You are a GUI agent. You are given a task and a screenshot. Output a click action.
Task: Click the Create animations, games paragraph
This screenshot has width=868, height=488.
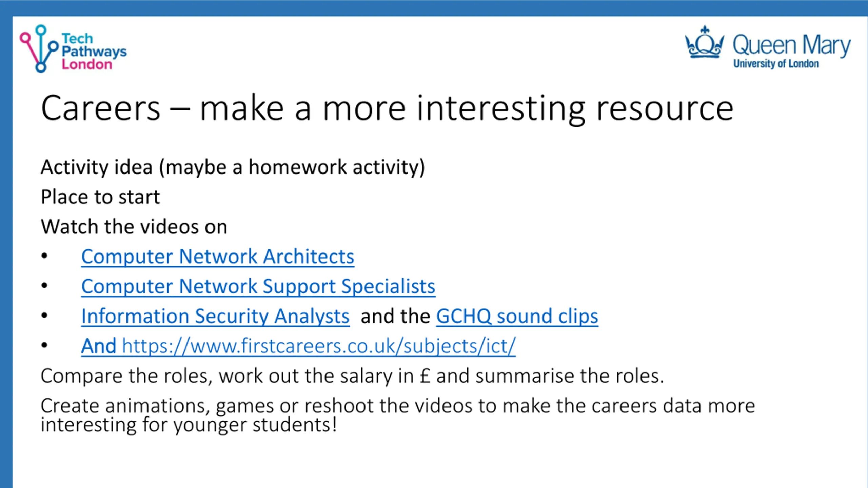coord(398,415)
